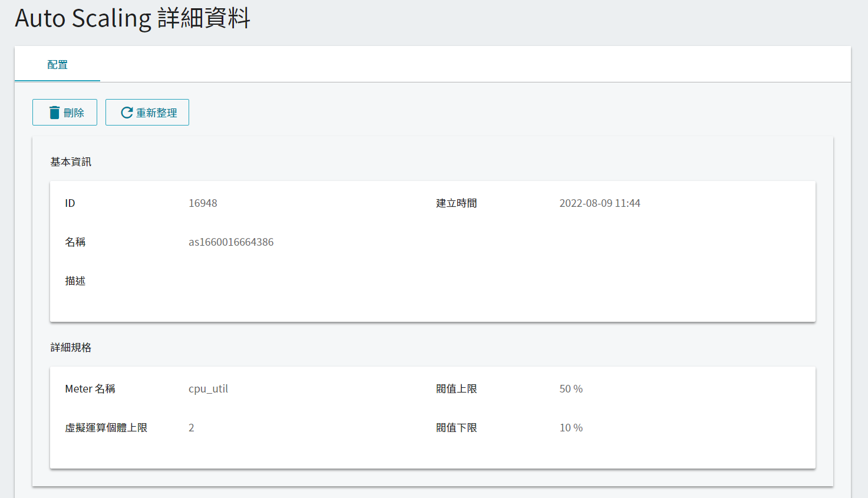868x498 pixels.
Task: Click the Meter 名稱 label
Action: point(90,389)
